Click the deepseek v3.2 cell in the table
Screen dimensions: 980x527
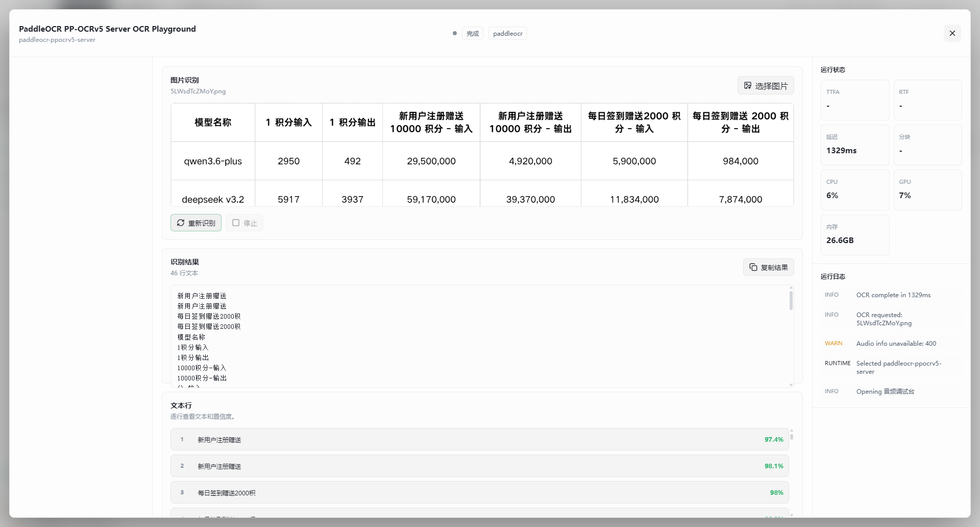213,199
